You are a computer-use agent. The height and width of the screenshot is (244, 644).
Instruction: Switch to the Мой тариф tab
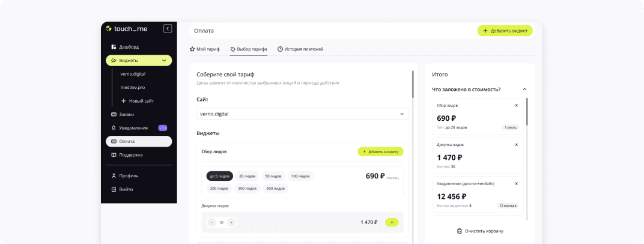point(204,49)
